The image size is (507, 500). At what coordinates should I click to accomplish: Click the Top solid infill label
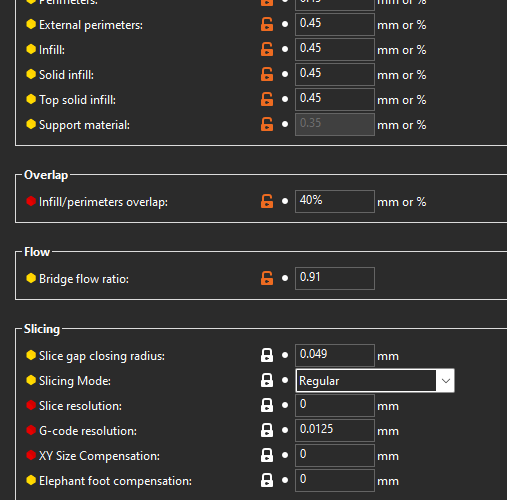77,100
